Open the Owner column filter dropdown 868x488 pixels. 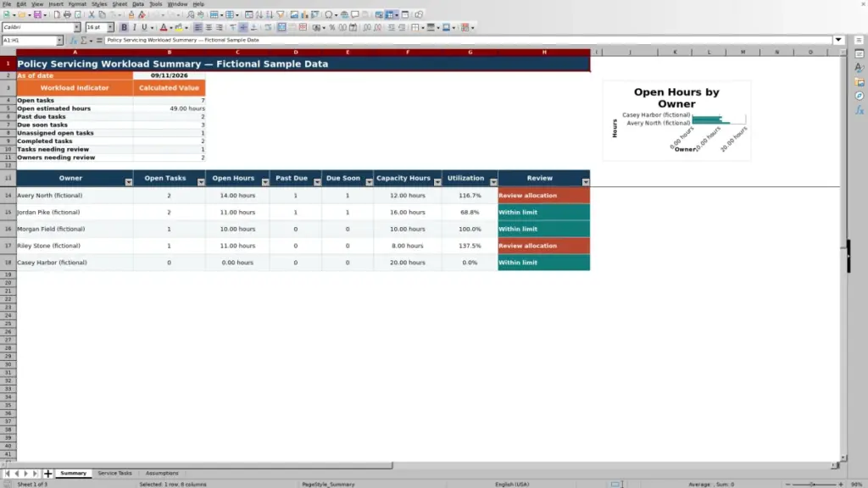pyautogui.click(x=129, y=182)
